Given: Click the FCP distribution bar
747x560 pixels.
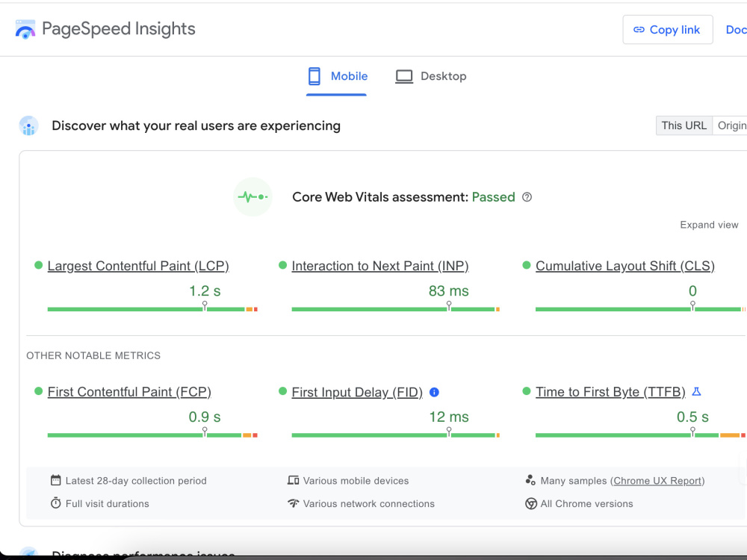Looking at the screenshot, I should (x=152, y=435).
